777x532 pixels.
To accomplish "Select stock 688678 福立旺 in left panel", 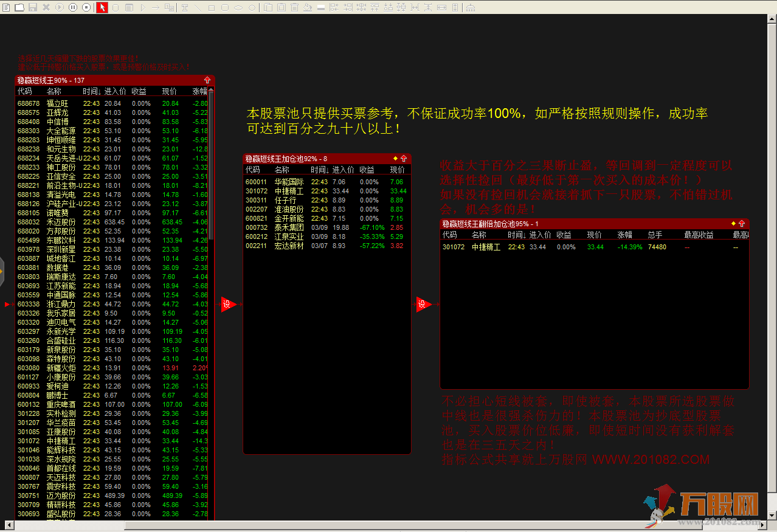I will coord(111,103).
